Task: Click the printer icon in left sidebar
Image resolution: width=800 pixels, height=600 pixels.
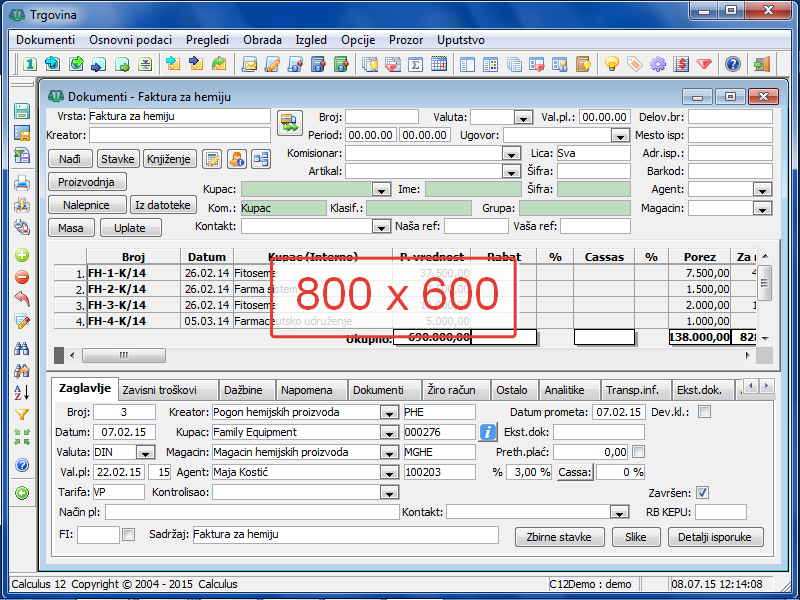Action: 22,183
